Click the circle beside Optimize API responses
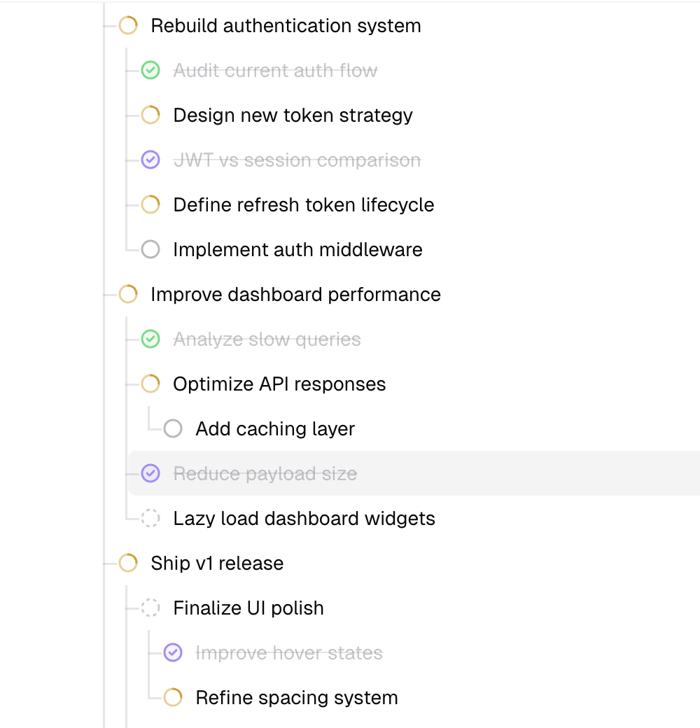Viewport: 700px width, 728px height. [x=150, y=384]
